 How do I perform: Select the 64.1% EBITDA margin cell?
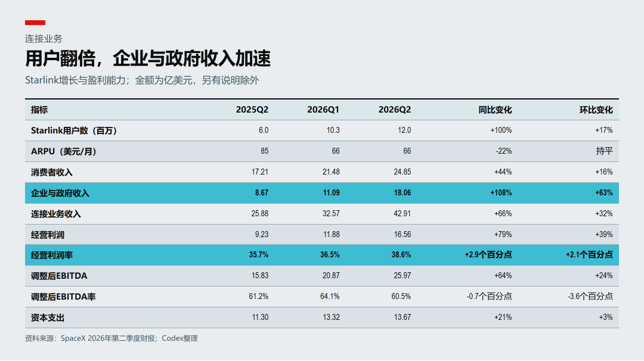point(330,297)
